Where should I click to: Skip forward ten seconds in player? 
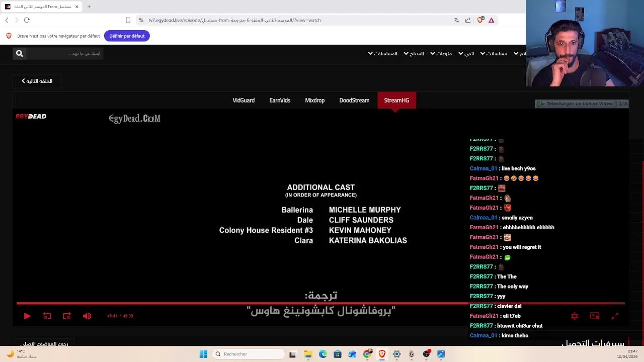pos(66,316)
